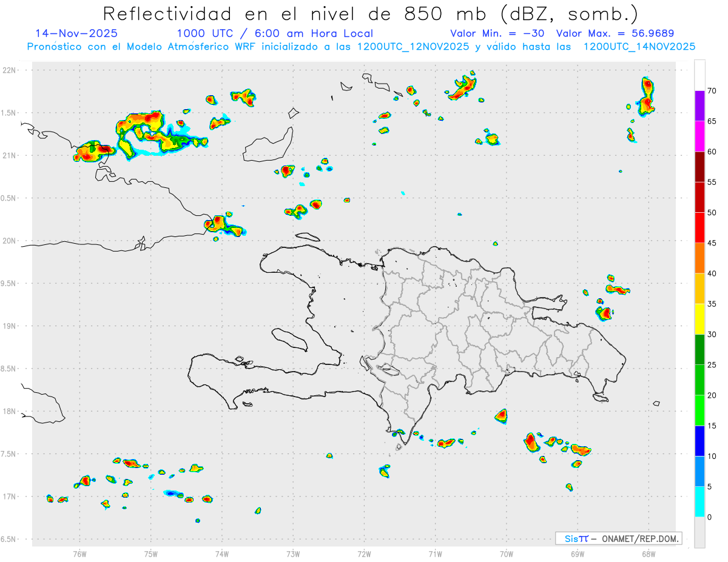
Task: Click the 22N latitude label
Action: (9, 70)
